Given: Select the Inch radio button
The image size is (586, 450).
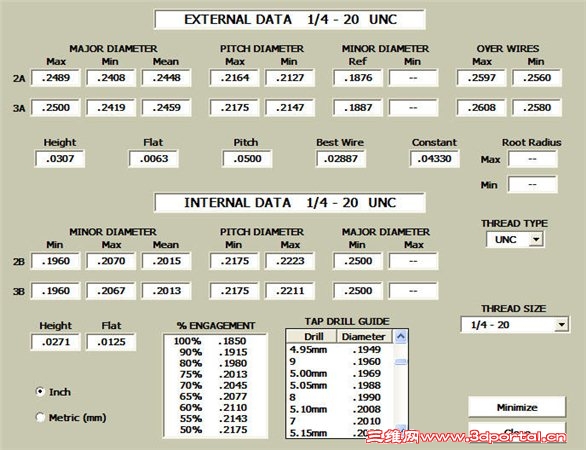Looking at the screenshot, I should [x=40, y=392].
